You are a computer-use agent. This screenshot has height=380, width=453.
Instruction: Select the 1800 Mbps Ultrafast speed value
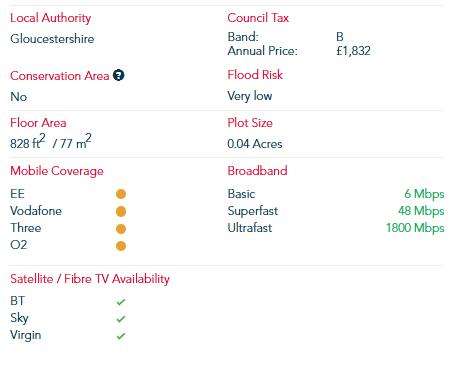[x=415, y=228]
